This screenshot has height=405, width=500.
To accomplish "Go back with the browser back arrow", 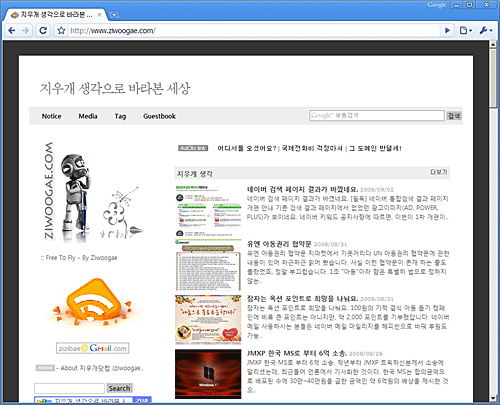I will click(12, 31).
